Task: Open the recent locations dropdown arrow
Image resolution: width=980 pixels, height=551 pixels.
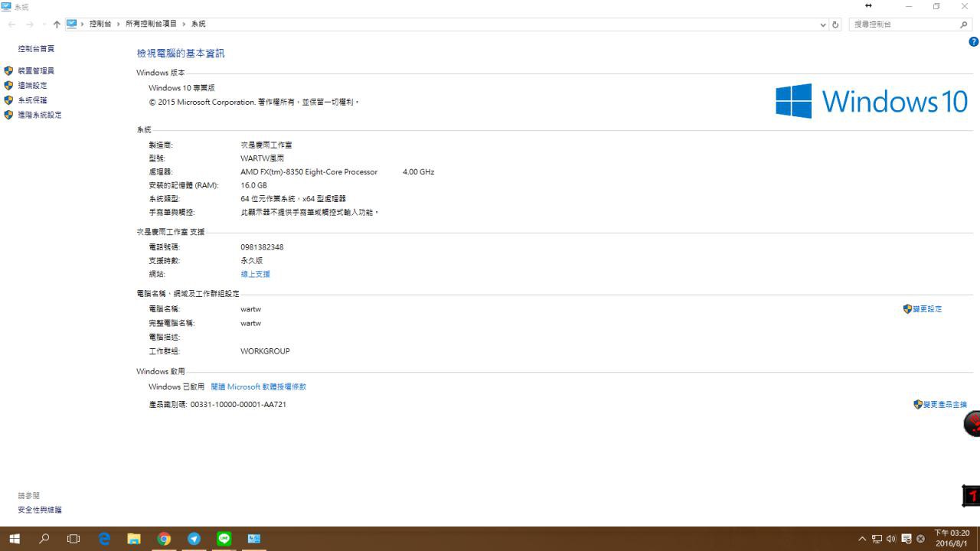Action: coord(44,24)
